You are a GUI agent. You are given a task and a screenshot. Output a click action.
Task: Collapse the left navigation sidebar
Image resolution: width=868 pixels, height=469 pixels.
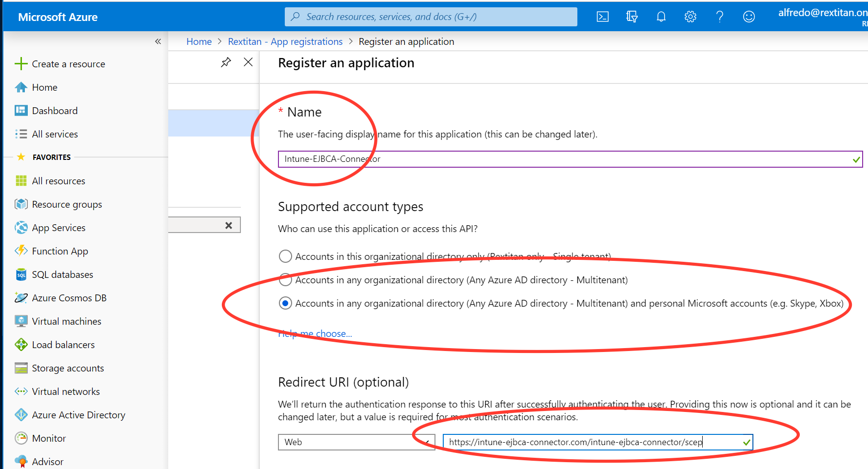tap(158, 41)
